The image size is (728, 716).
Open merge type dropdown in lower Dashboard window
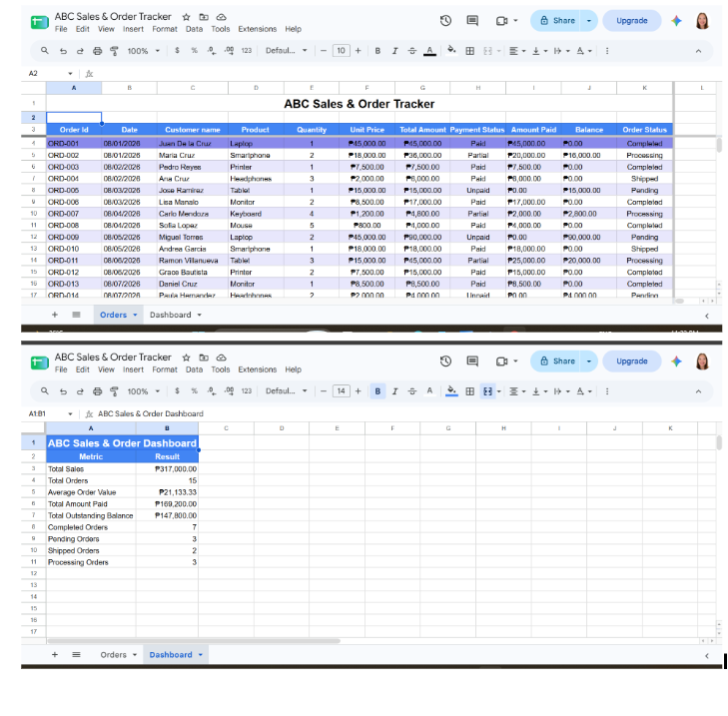pyautogui.click(x=499, y=391)
